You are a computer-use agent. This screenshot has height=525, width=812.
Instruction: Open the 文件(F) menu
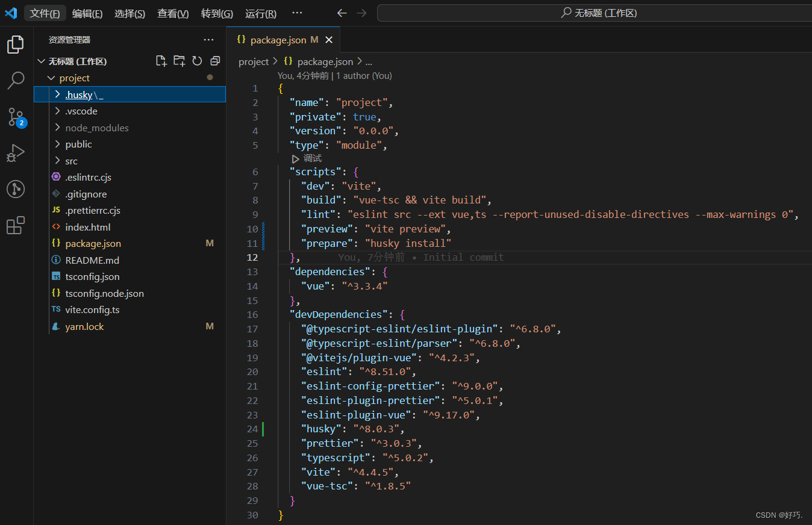pos(45,13)
